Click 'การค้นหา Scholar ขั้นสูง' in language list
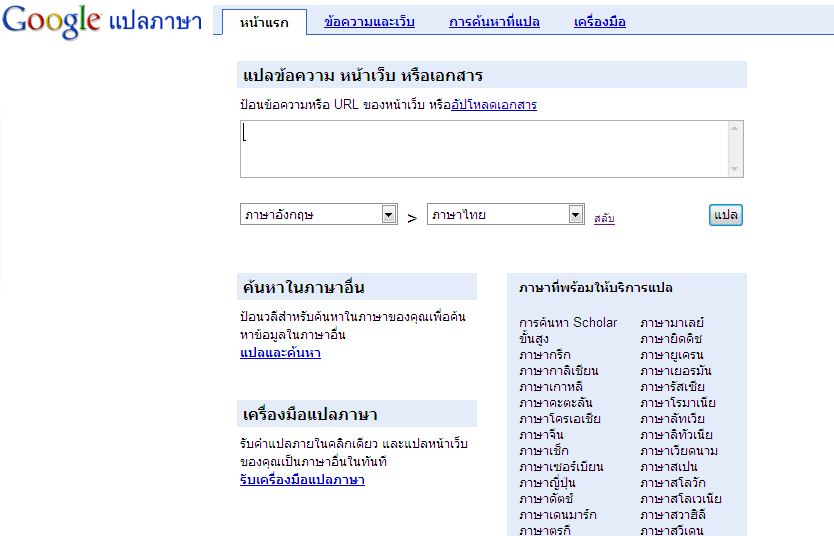834x536 pixels. 568,330
